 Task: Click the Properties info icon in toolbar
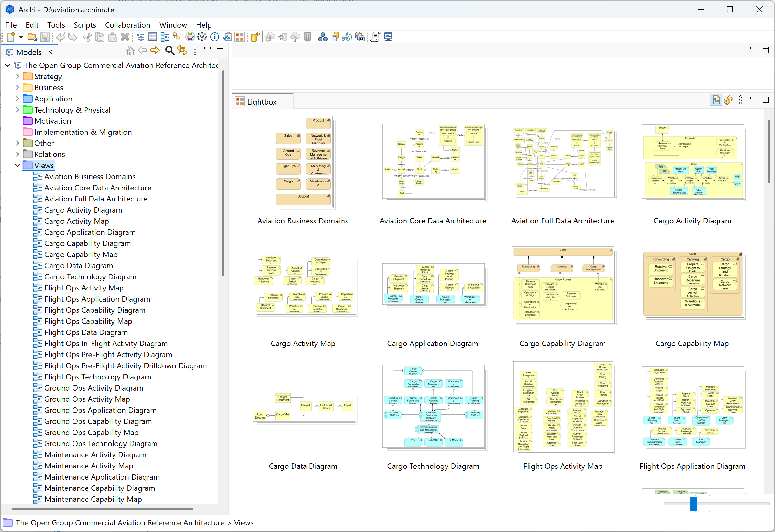point(214,37)
